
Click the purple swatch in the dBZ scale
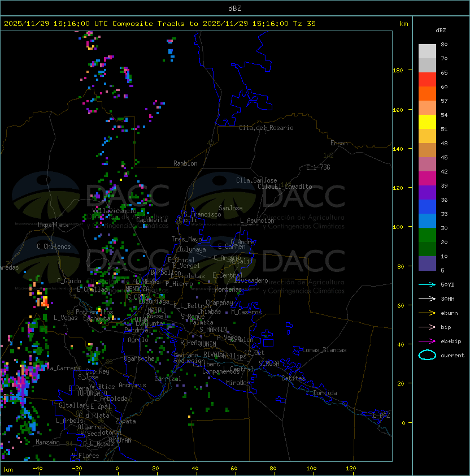coord(427,192)
